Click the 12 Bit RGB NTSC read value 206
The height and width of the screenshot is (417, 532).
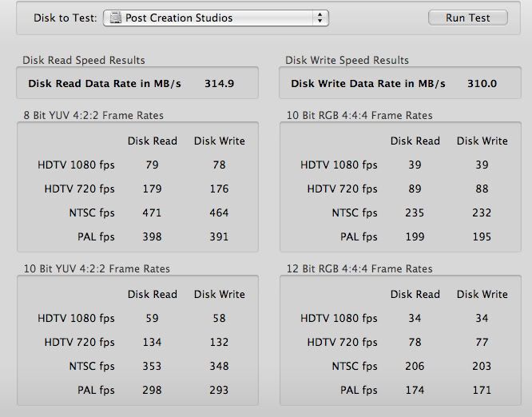click(415, 367)
